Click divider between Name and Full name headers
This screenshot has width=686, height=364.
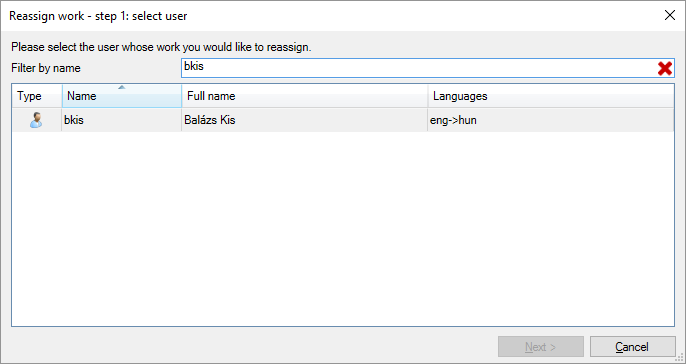coord(182,96)
